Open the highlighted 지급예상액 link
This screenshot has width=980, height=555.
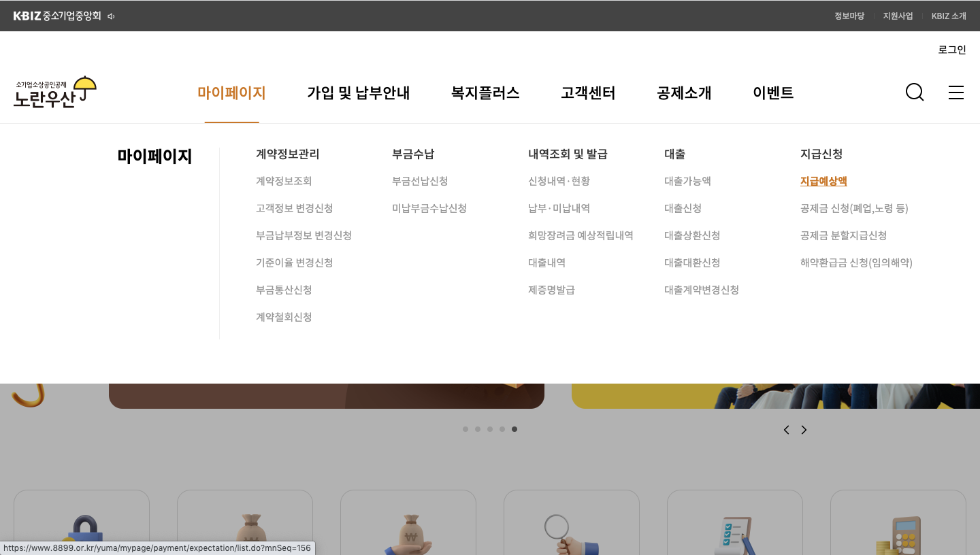coord(823,181)
